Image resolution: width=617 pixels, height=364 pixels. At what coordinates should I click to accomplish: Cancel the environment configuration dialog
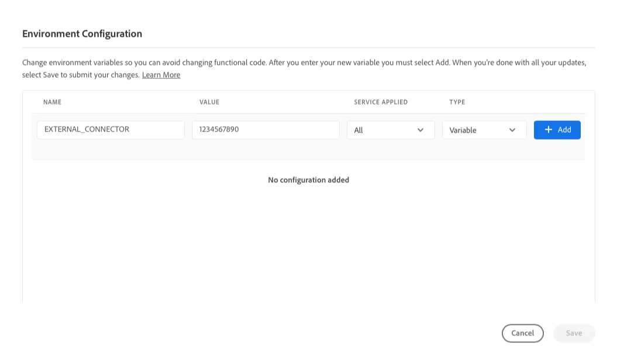pos(523,334)
